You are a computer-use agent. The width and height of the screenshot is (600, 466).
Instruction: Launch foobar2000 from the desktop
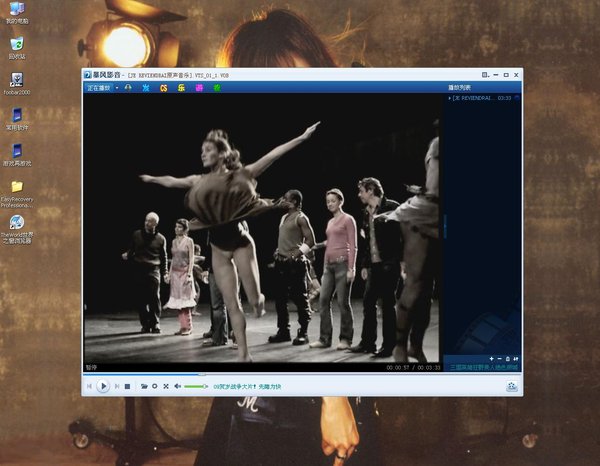click(16, 83)
